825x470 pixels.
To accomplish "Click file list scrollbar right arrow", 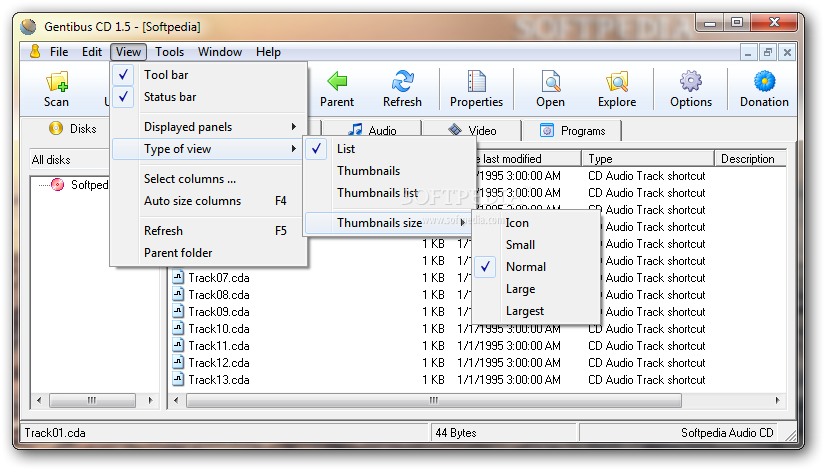I will click(778, 401).
